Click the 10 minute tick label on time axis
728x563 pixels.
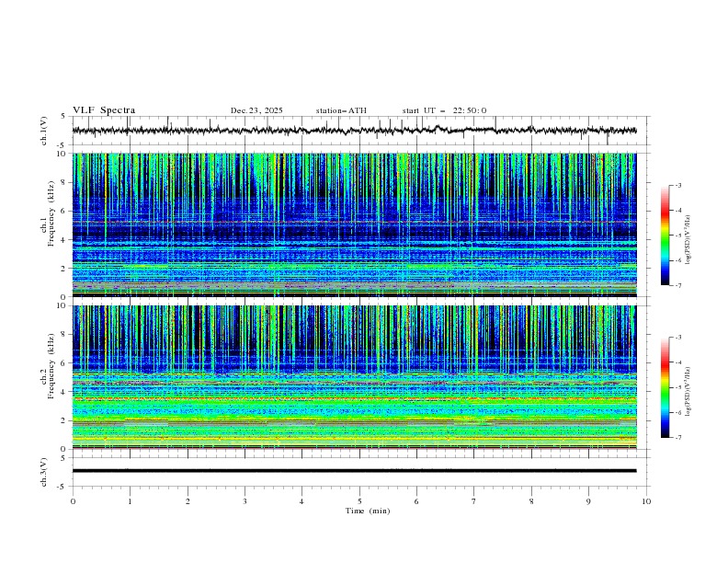tap(646, 500)
